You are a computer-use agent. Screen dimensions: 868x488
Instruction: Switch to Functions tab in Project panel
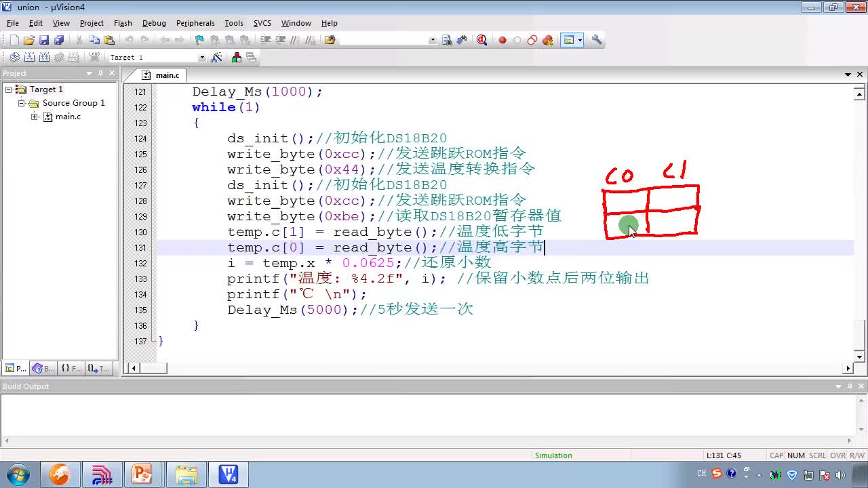(71, 369)
